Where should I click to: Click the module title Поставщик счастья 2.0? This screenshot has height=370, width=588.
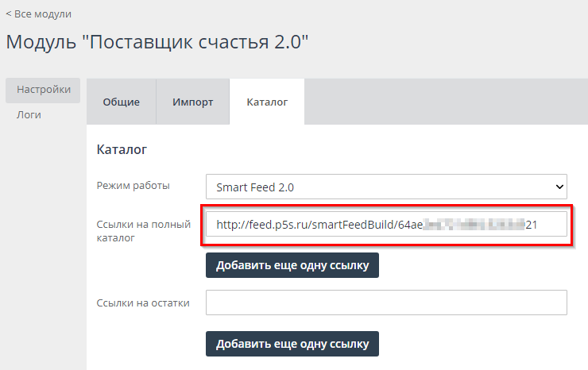(157, 43)
